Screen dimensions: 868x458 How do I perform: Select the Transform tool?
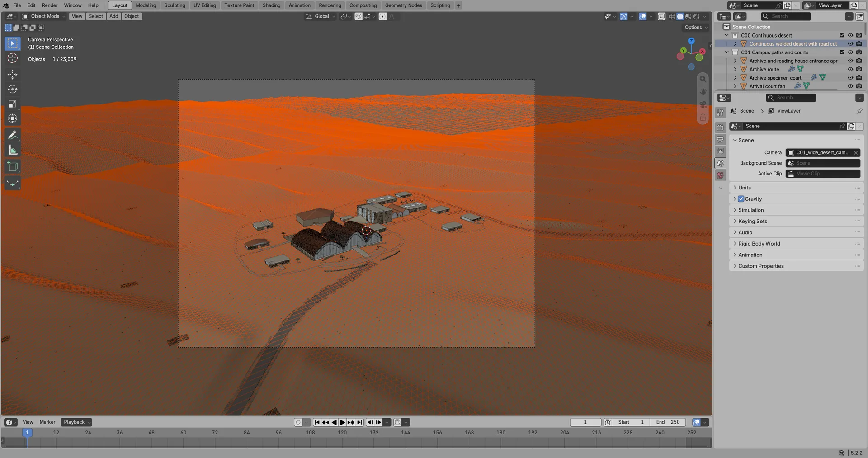click(x=13, y=118)
